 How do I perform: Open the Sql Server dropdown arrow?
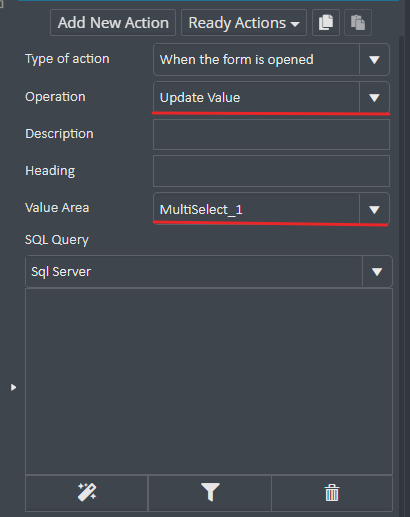[377, 272]
